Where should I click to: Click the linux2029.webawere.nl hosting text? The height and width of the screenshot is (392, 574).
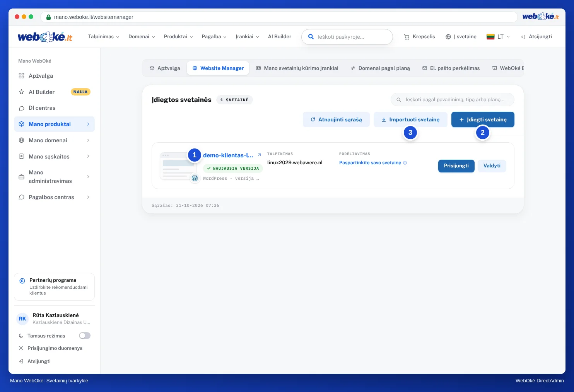point(295,163)
